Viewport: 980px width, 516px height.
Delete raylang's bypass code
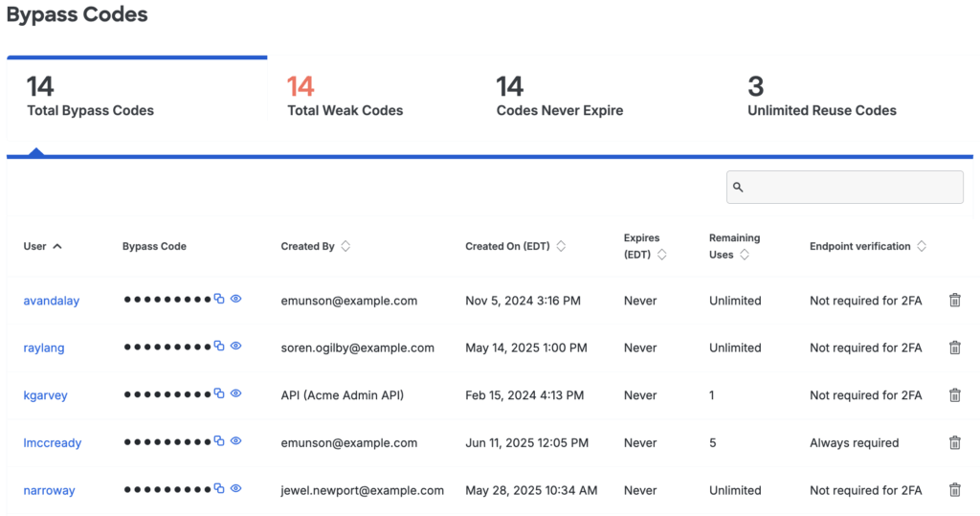pos(954,348)
